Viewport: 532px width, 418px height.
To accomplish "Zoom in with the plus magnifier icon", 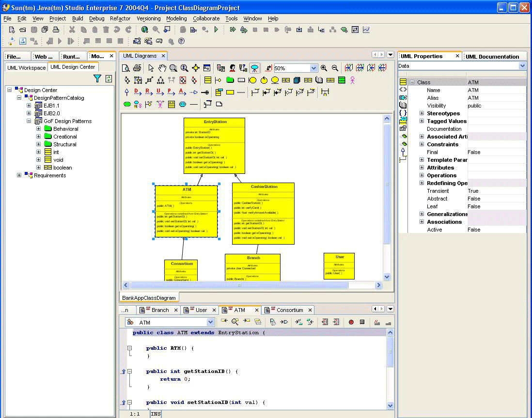I will (x=324, y=68).
